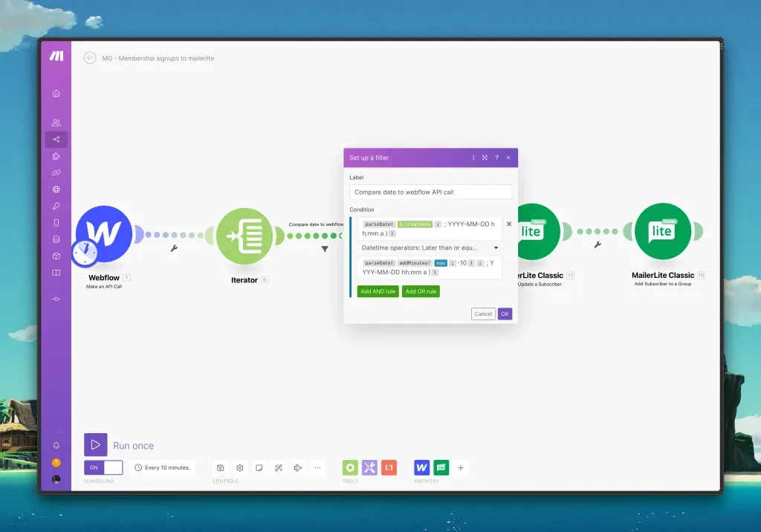The width and height of the screenshot is (761, 532).
Task: Click the Iterator module circle
Action: [x=244, y=236]
